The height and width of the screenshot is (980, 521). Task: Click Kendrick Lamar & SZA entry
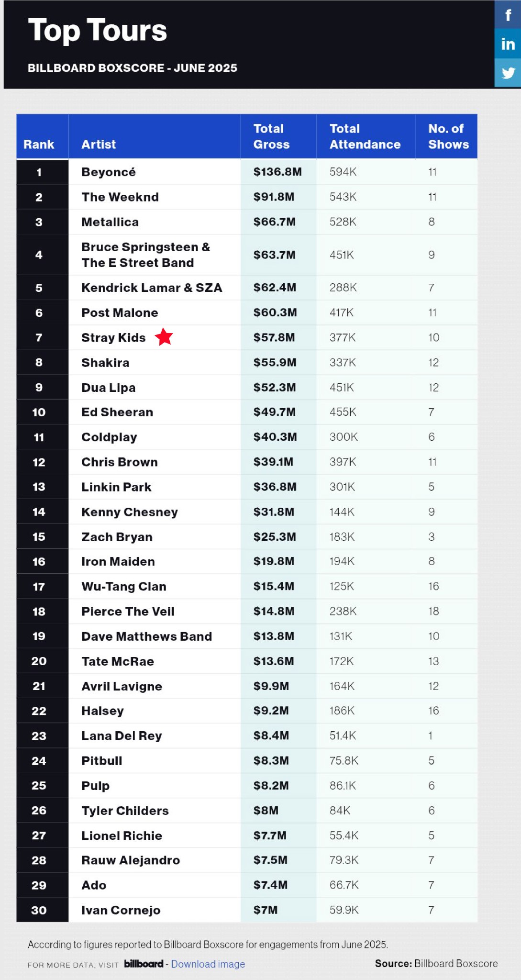tap(152, 288)
